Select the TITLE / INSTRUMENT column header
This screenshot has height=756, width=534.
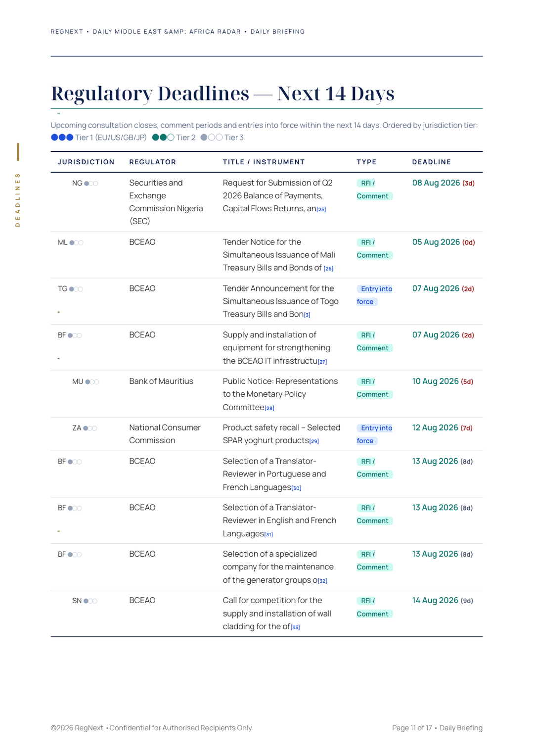pyautogui.click(x=264, y=162)
